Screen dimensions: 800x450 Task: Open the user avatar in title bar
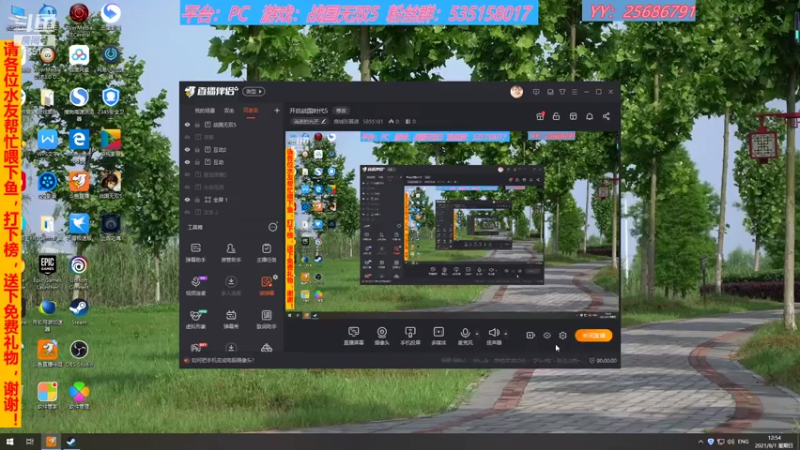pos(516,92)
